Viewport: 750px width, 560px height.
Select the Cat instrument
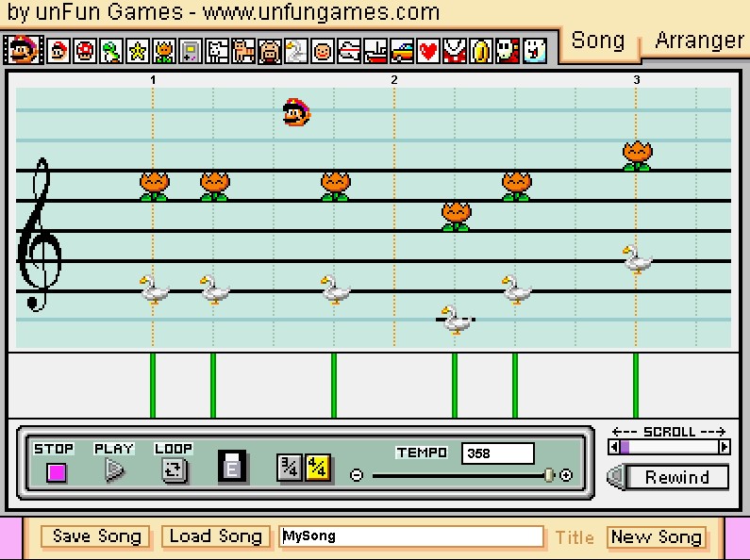pyautogui.click(x=243, y=51)
